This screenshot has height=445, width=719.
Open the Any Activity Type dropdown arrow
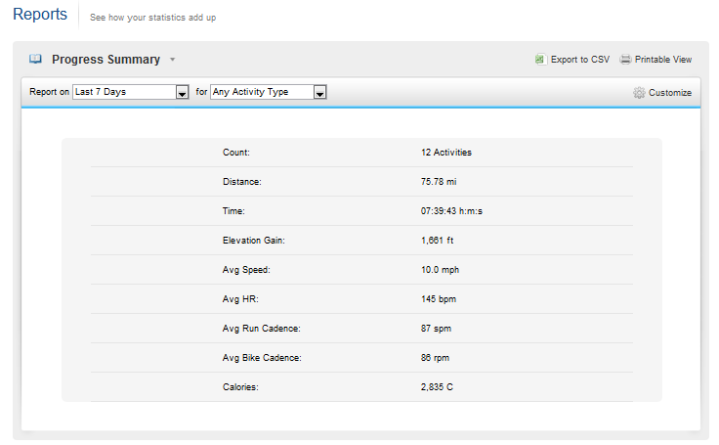pyautogui.click(x=320, y=92)
